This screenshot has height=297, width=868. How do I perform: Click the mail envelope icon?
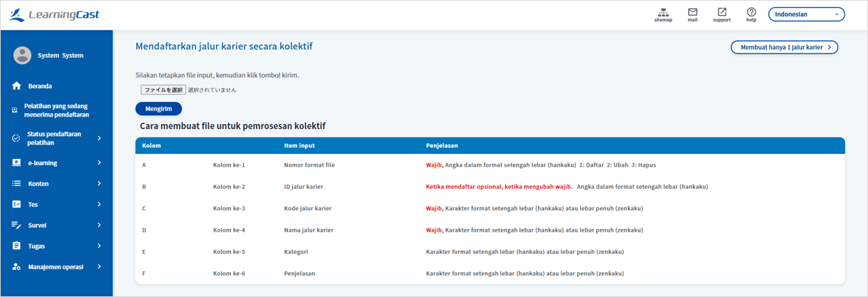pyautogui.click(x=692, y=12)
